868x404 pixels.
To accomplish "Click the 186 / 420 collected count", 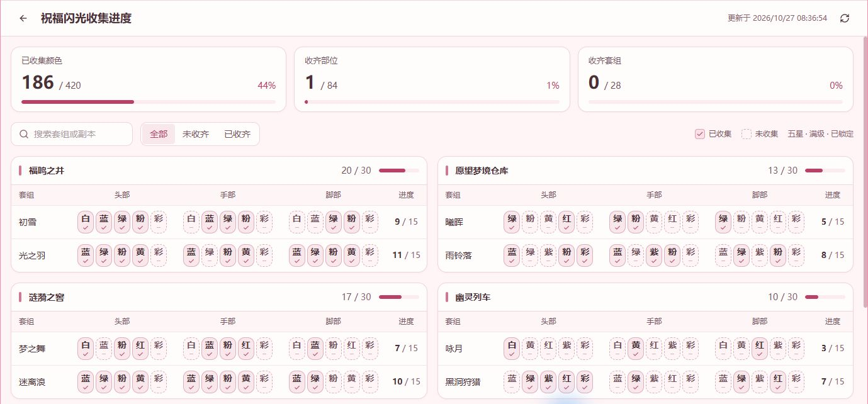I will coord(51,82).
